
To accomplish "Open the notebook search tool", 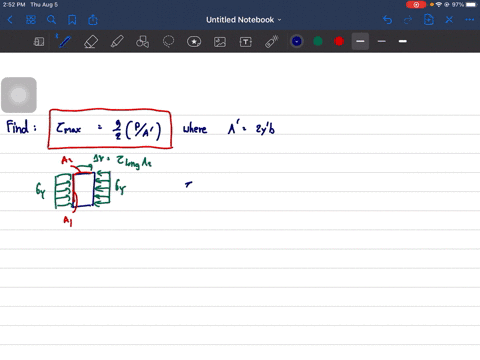I will pos(51,20).
